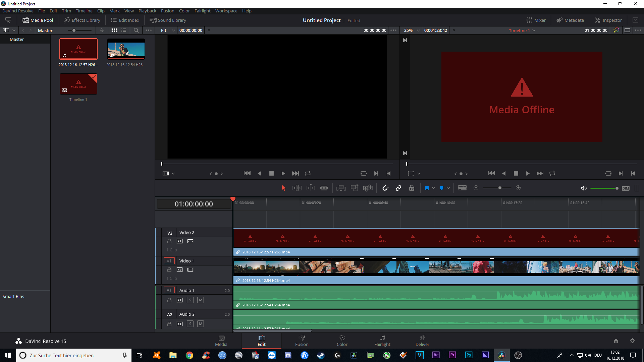Click the Insert Clip tool icon
This screenshot has width=644, height=362.
(341, 188)
